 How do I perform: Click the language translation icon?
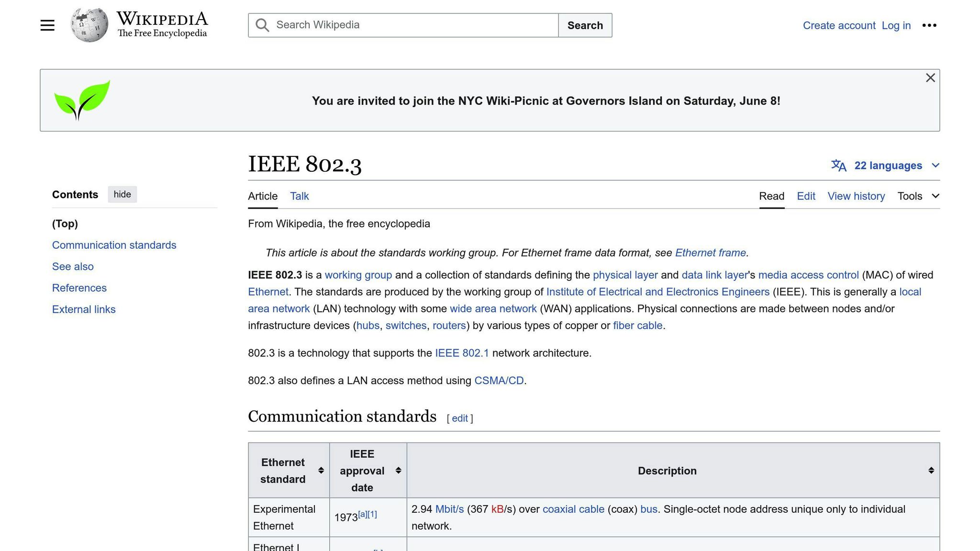tap(838, 165)
